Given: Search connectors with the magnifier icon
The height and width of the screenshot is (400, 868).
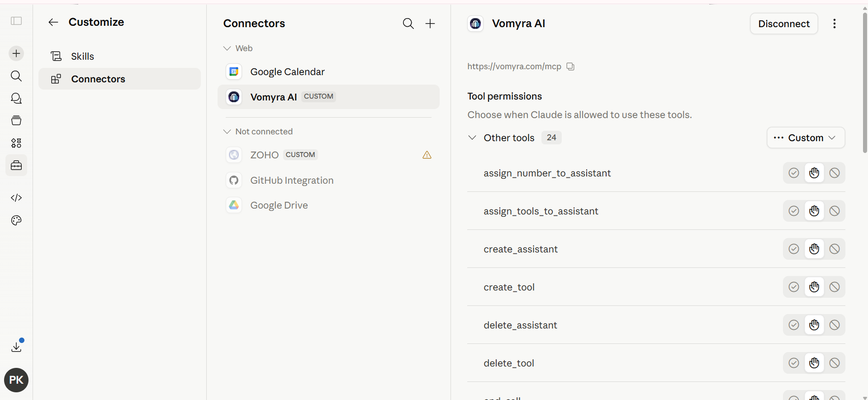Looking at the screenshot, I should (x=408, y=24).
